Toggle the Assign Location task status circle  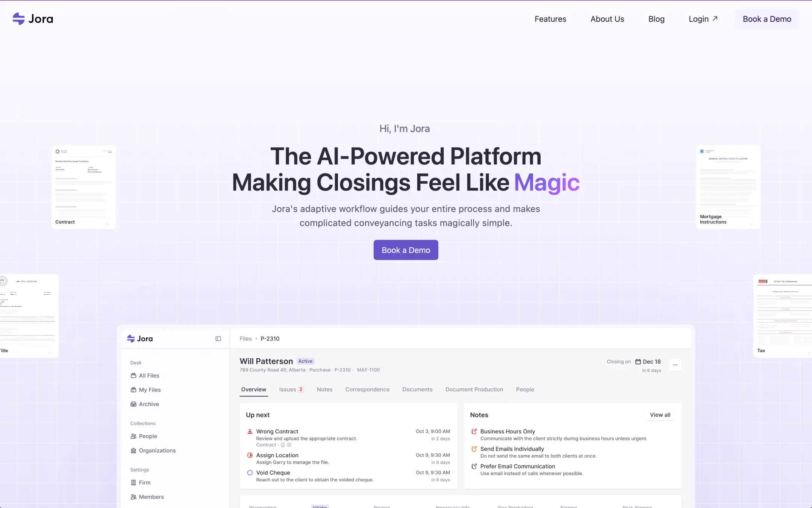click(x=250, y=455)
